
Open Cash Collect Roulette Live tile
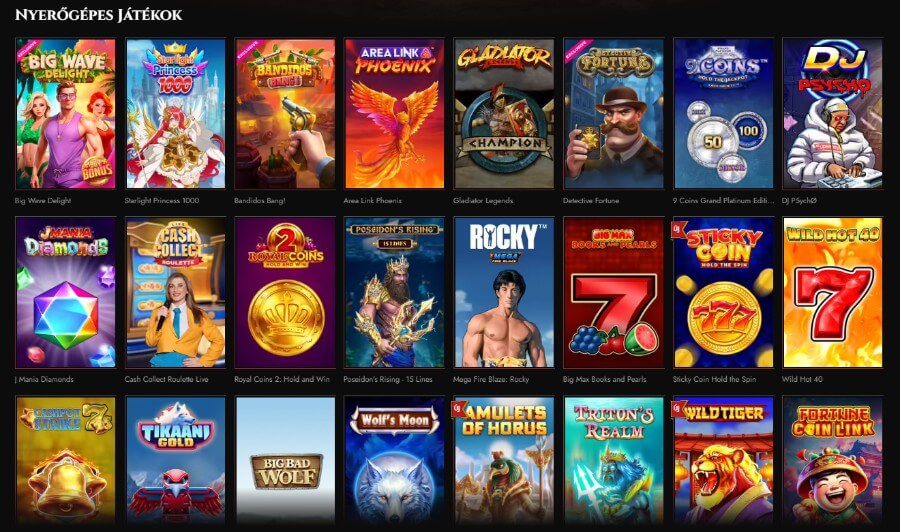pos(175,292)
